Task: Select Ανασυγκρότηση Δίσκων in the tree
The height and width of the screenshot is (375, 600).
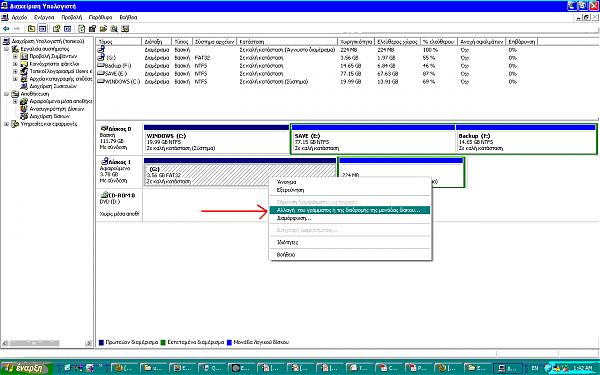Action: (x=56, y=109)
